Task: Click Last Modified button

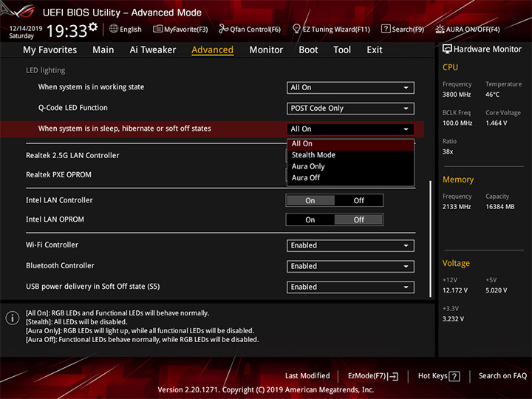Action: [307, 376]
